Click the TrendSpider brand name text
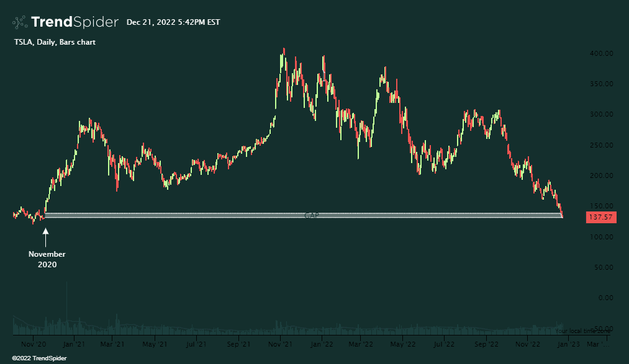629x364 pixels. click(75, 22)
